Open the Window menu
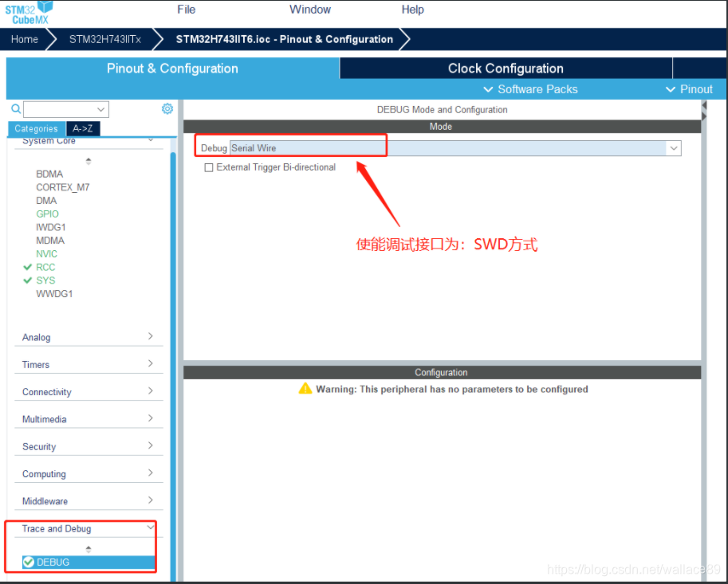The height and width of the screenshot is (584, 728). coord(310,10)
